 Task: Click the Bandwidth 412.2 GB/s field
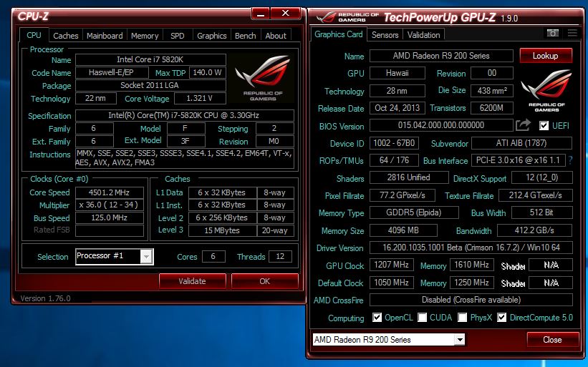[x=535, y=230]
